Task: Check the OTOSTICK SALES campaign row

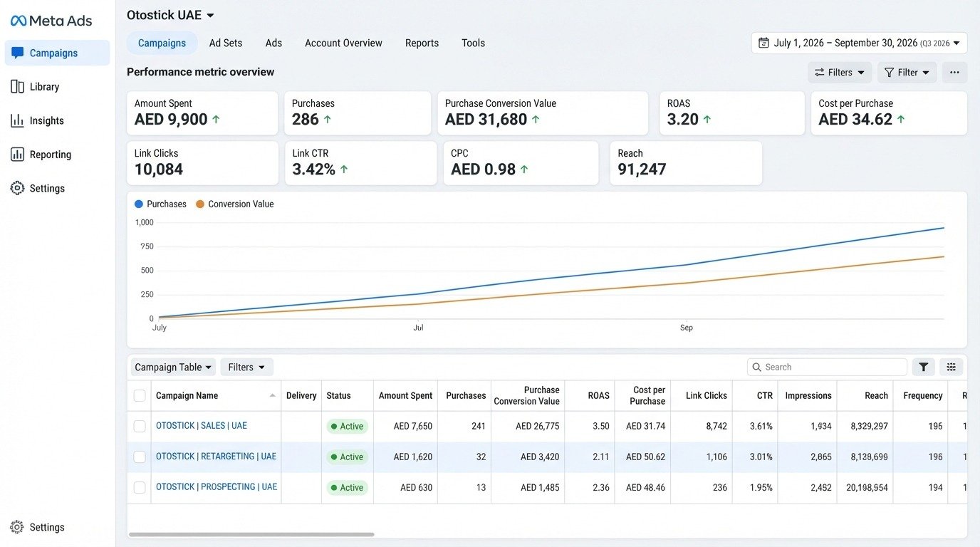Action: [140, 426]
